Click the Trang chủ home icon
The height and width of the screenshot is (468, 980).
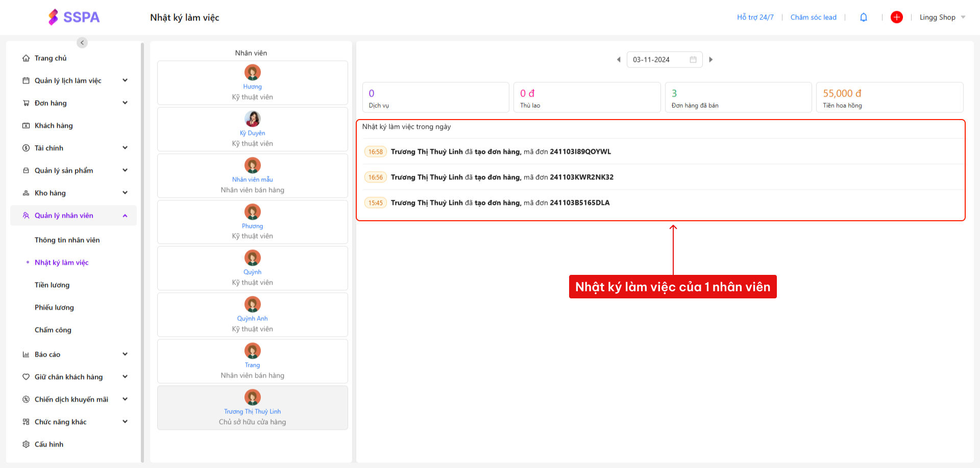tap(26, 58)
